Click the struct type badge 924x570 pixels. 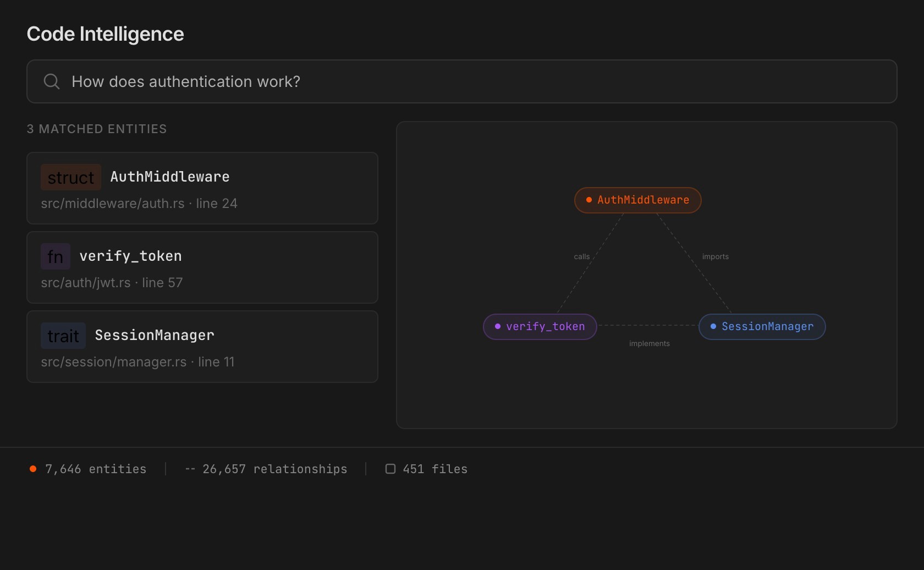[x=71, y=177]
